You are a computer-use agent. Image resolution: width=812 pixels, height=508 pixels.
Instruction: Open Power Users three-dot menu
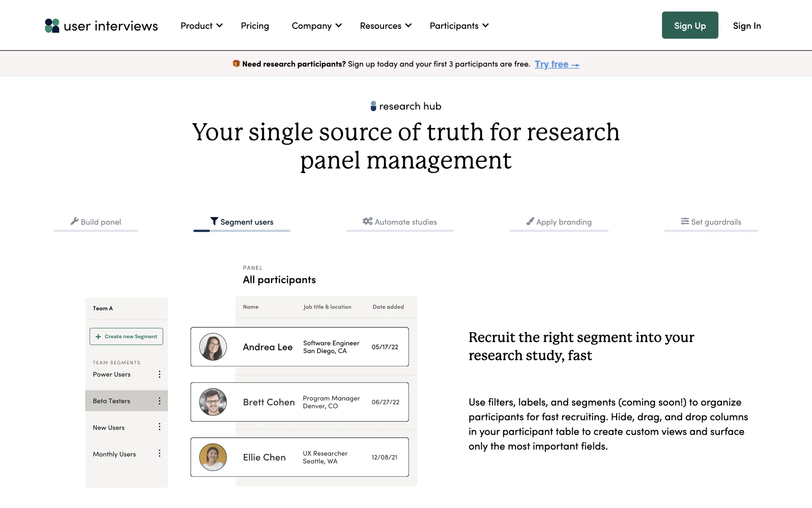159,374
